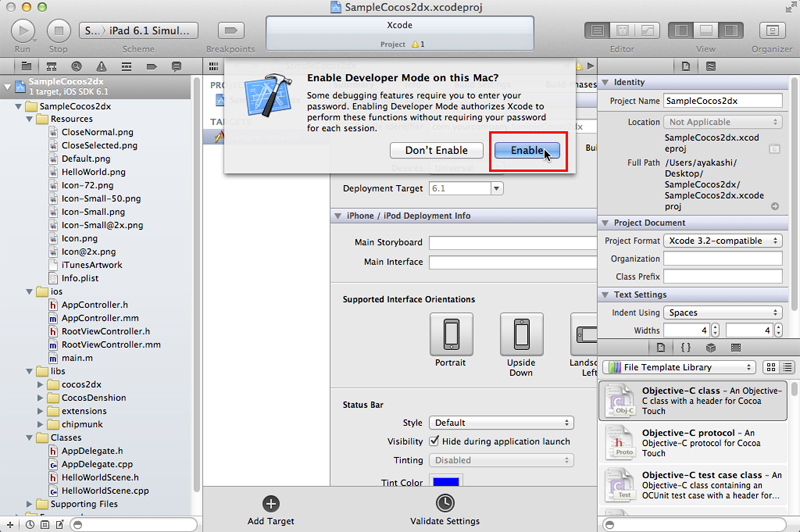Click the Validate Settings clock icon
Screen dimensions: 800x532
click(445, 503)
